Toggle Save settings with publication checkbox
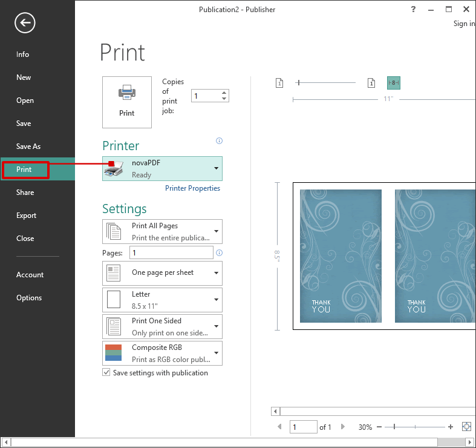476x448 pixels. coord(106,372)
